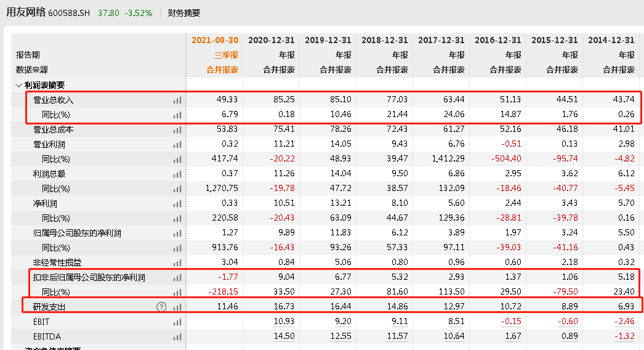Select the 2016-12-31 column header
644x350 pixels.
click(498, 40)
